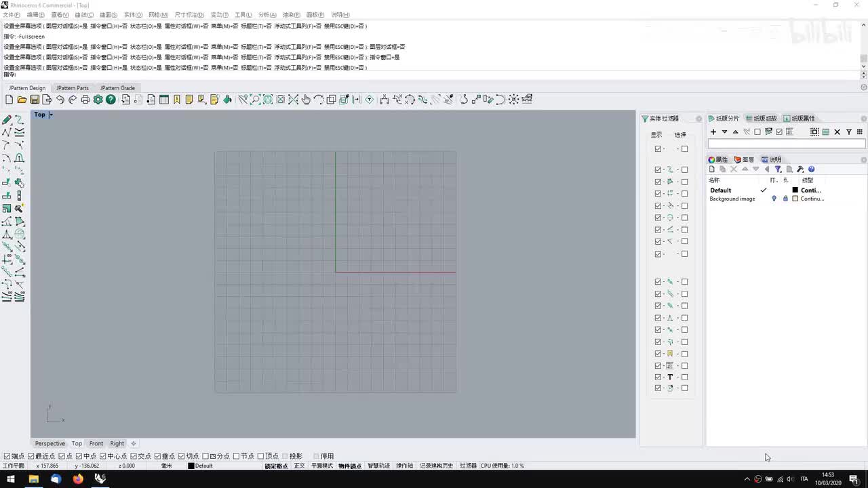Open the 曲线 menu

[x=84, y=14]
